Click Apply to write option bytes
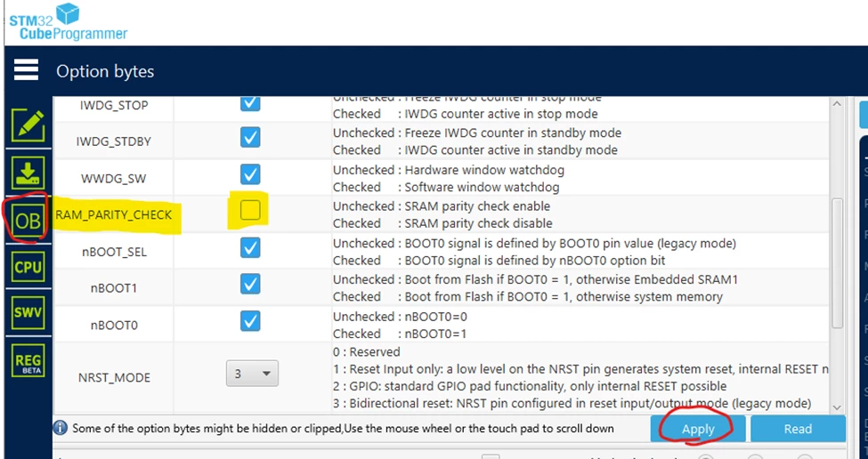868x459 pixels. 698,429
